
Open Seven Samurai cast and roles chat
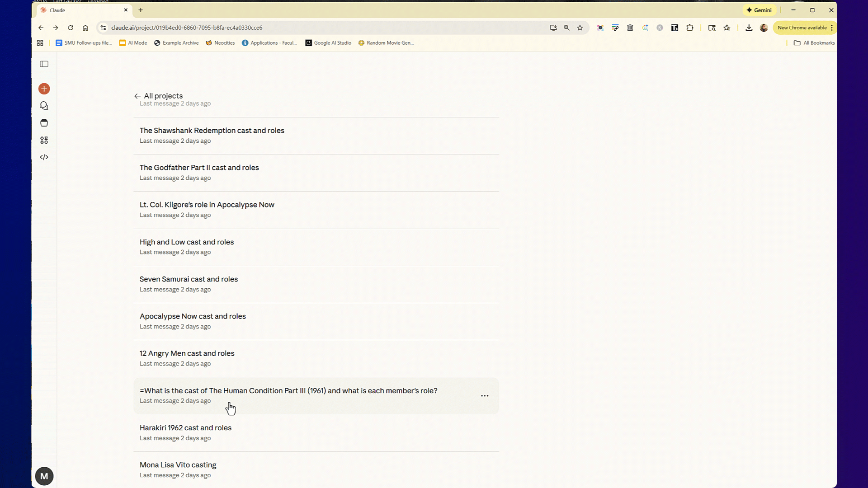pyautogui.click(x=189, y=279)
